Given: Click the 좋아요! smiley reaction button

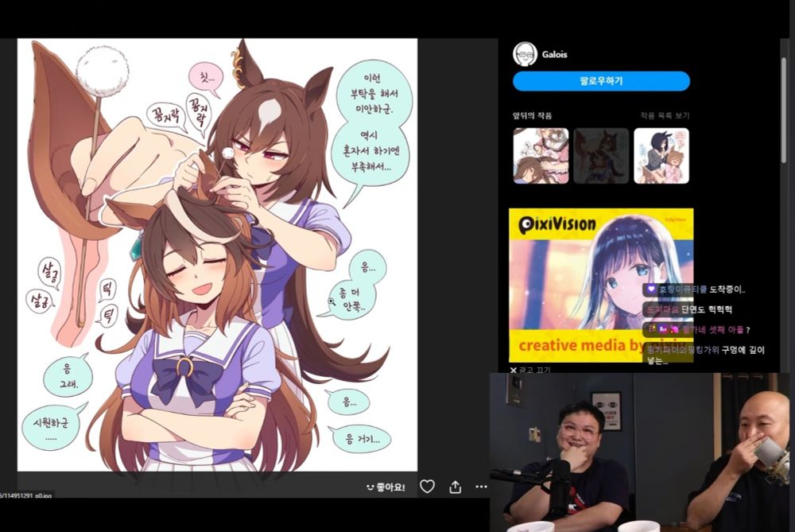Looking at the screenshot, I should pos(386,487).
